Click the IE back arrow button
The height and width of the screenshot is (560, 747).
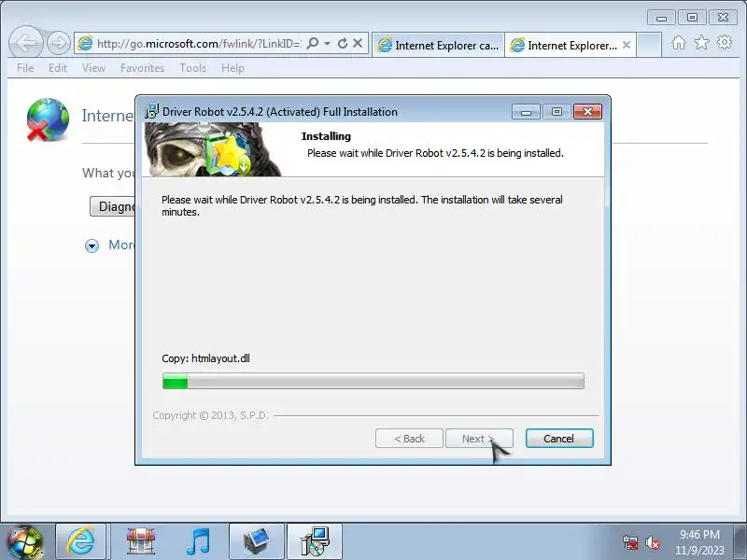coord(26,43)
